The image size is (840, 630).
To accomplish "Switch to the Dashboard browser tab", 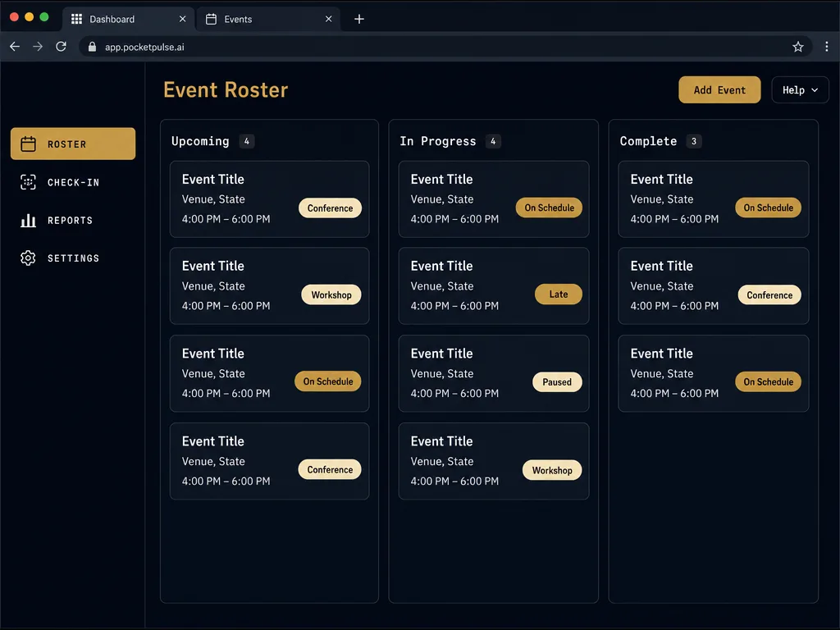I will (129, 20).
